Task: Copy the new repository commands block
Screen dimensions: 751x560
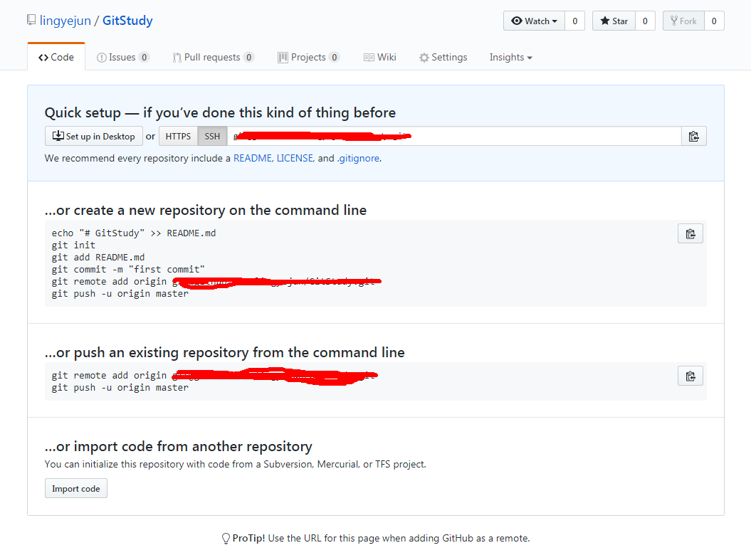Action: click(x=690, y=233)
